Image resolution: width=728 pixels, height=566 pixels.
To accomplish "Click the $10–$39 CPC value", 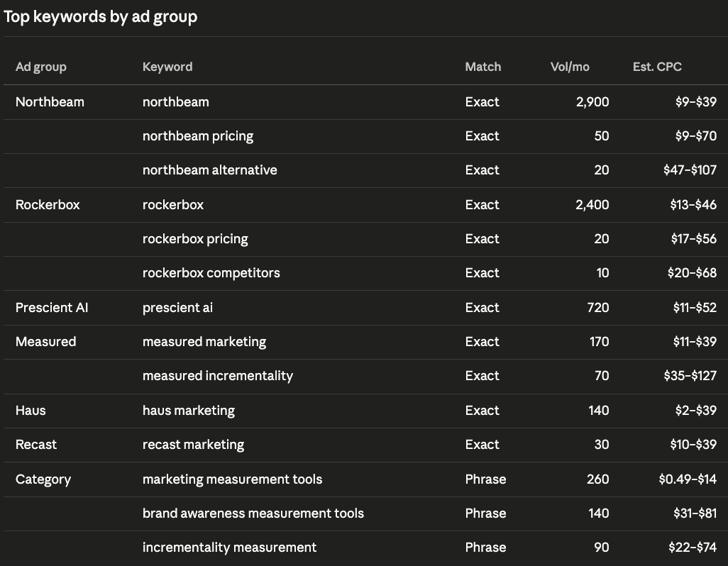I will tap(693, 445).
